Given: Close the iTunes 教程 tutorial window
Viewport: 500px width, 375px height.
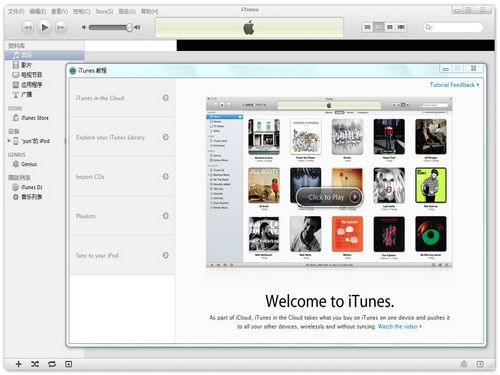Looking at the screenshot, I should [x=473, y=69].
